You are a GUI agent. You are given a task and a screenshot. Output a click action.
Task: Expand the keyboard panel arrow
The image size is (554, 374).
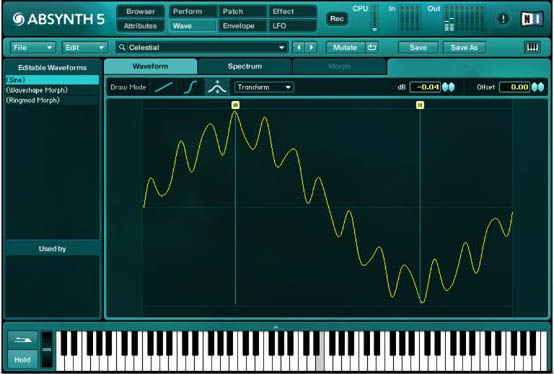point(276,327)
